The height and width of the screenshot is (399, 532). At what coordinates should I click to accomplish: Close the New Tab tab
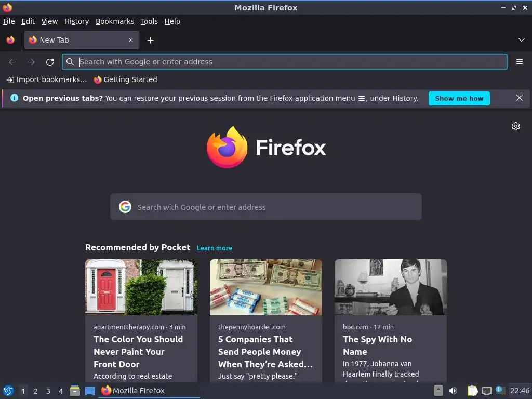(x=131, y=40)
